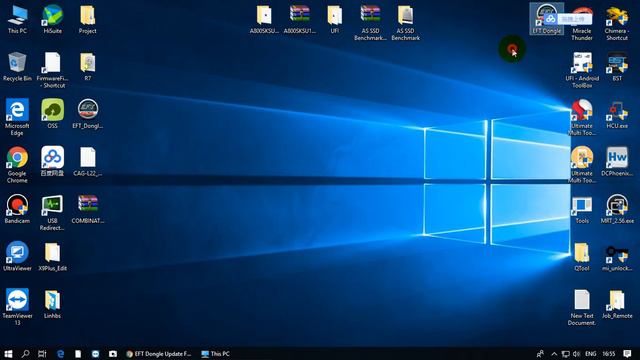Open the People icon in system tray
Viewport: 640px width, 360px height.
[x=540, y=354]
